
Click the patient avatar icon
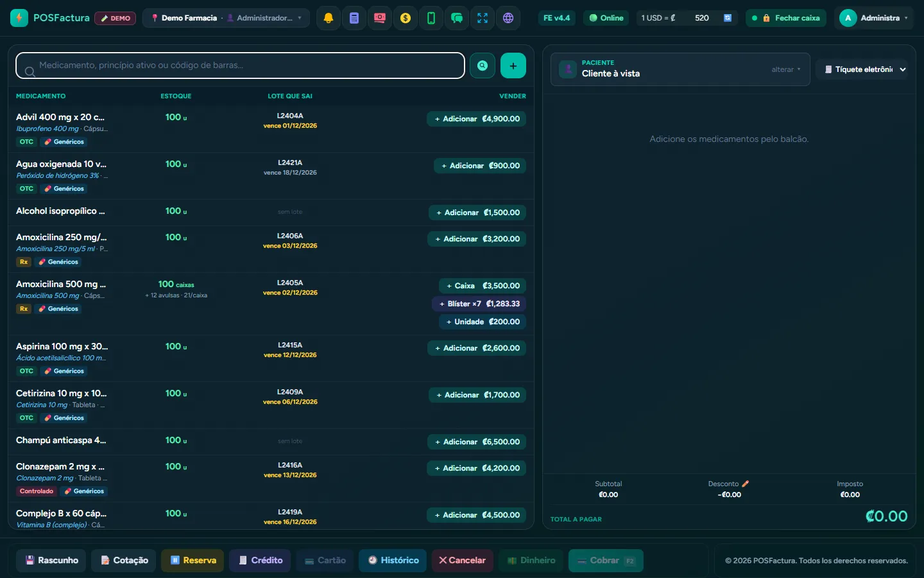(x=568, y=69)
